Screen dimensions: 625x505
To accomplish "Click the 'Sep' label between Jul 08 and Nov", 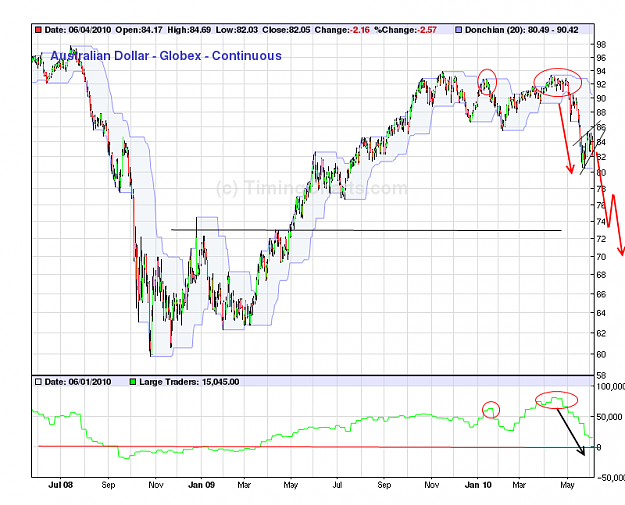I will 108,485.
